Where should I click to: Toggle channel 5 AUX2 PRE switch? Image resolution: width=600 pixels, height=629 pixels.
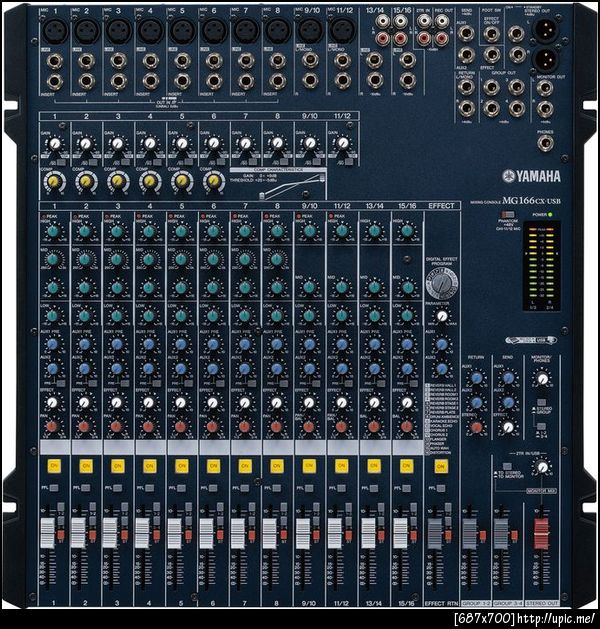(x=189, y=383)
